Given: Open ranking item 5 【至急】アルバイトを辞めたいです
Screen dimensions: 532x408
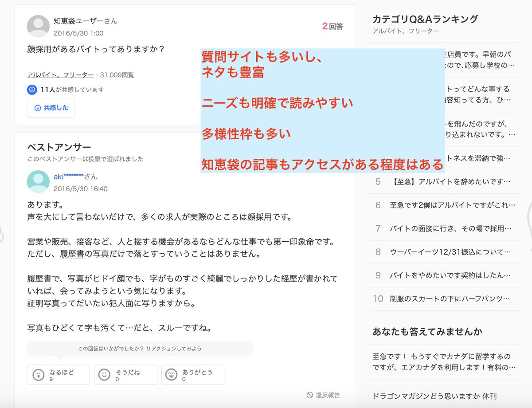Looking at the screenshot, I should (x=445, y=181).
